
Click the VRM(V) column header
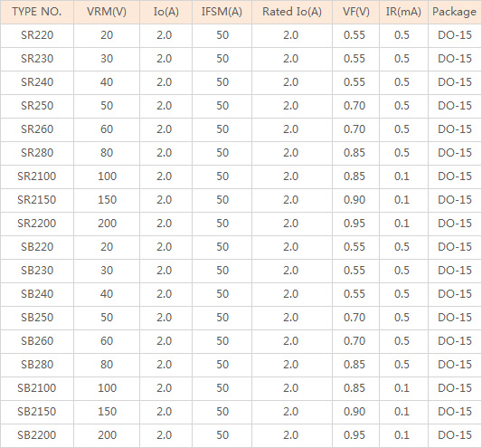click(107, 12)
